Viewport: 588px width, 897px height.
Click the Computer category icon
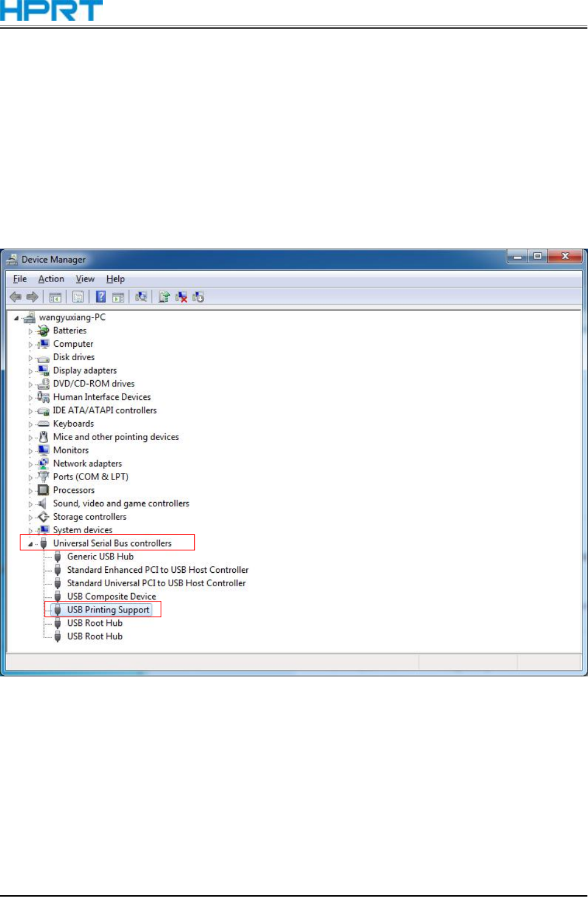point(43,344)
